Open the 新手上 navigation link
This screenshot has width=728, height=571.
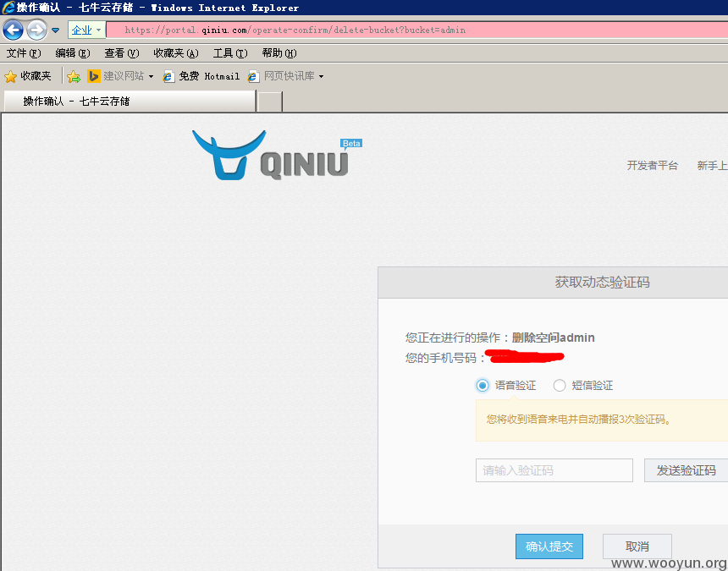pyautogui.click(x=712, y=166)
